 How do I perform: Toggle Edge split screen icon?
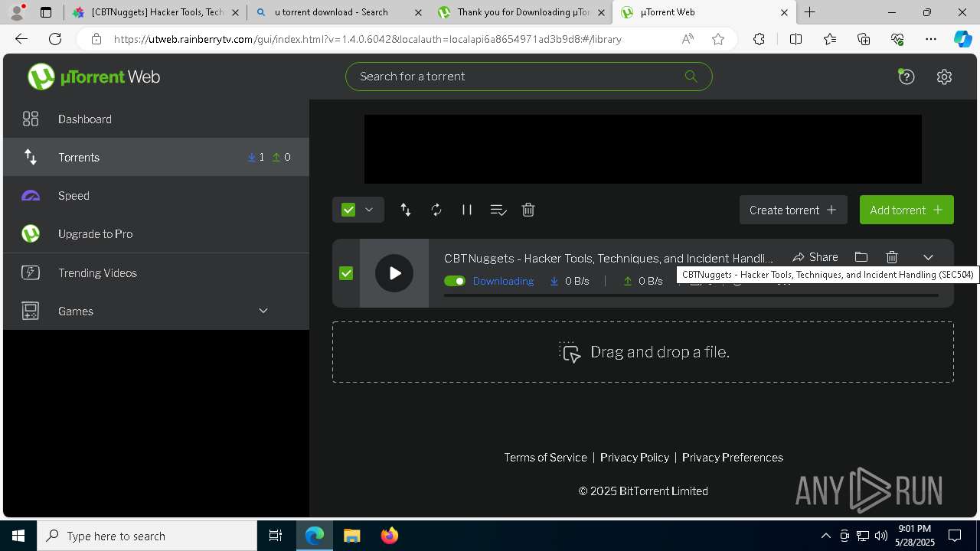(x=795, y=39)
